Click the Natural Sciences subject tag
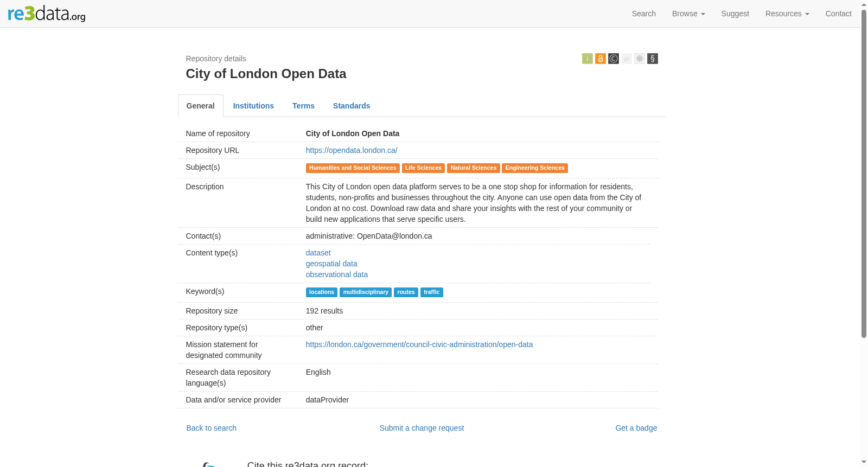 tap(474, 168)
